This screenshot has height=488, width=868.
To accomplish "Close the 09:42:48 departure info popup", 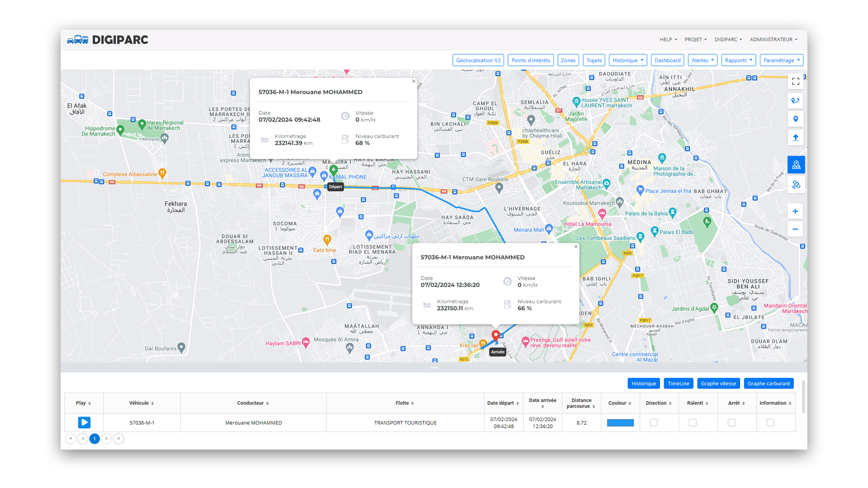I will [414, 81].
